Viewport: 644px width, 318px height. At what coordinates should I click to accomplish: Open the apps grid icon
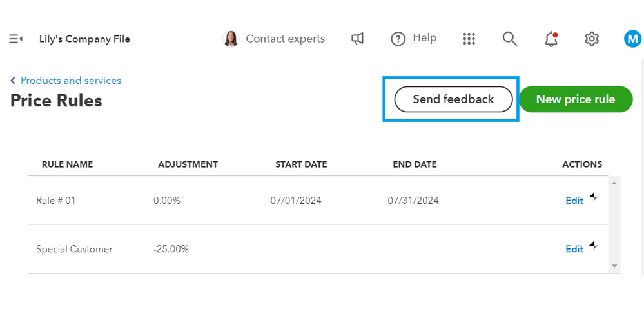coord(469,39)
